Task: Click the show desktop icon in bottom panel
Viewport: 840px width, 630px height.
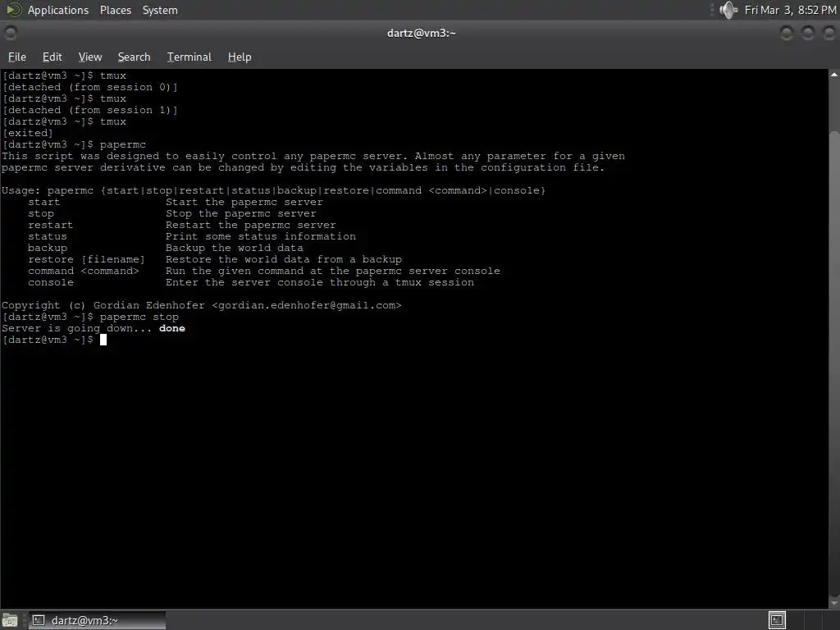Action: 10,620
